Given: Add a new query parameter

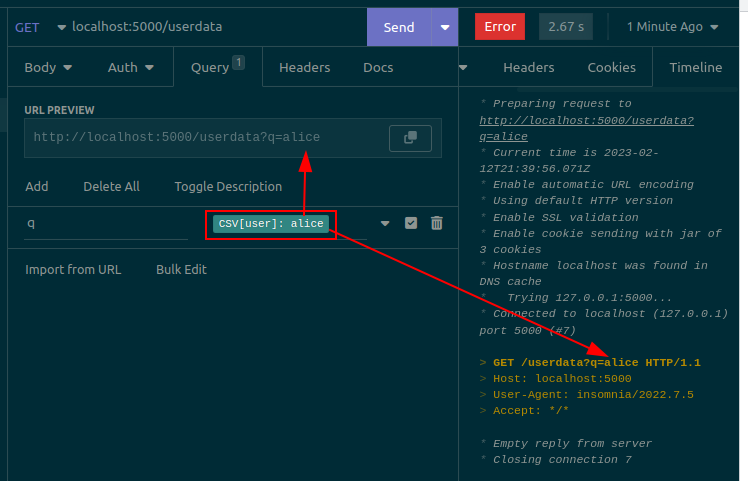Looking at the screenshot, I should point(37,186).
